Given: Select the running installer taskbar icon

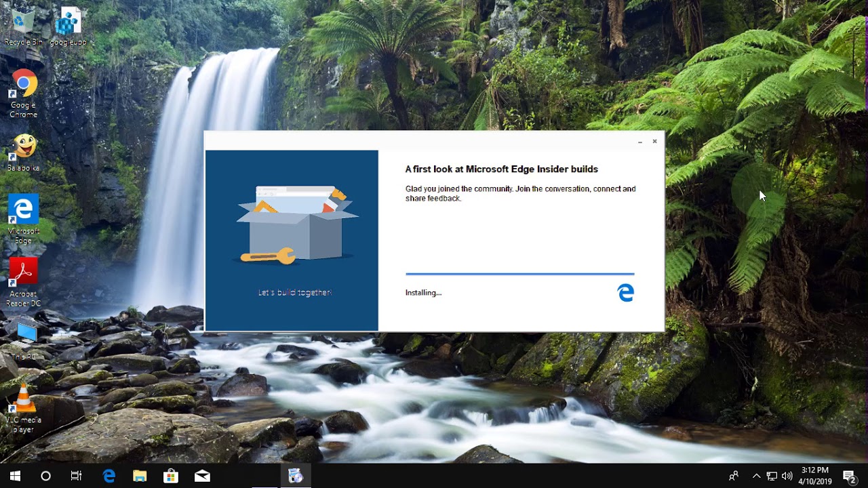Looking at the screenshot, I should [296, 476].
